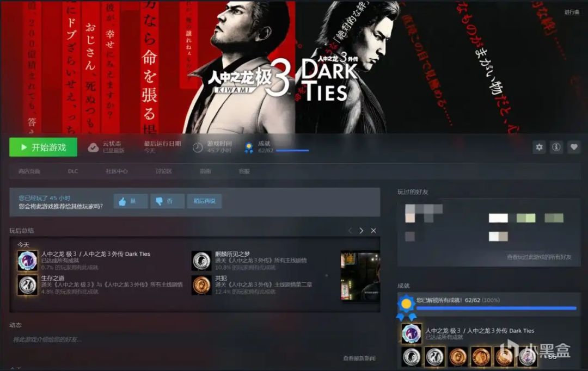Close the 玩后总结 panel with X
This screenshot has height=371, width=588.
[x=373, y=231]
